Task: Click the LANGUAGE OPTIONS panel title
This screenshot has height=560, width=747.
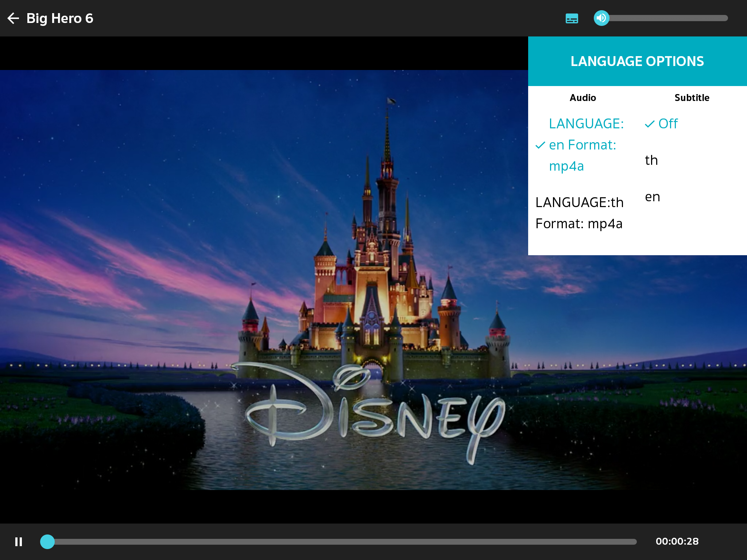Action: [637, 61]
